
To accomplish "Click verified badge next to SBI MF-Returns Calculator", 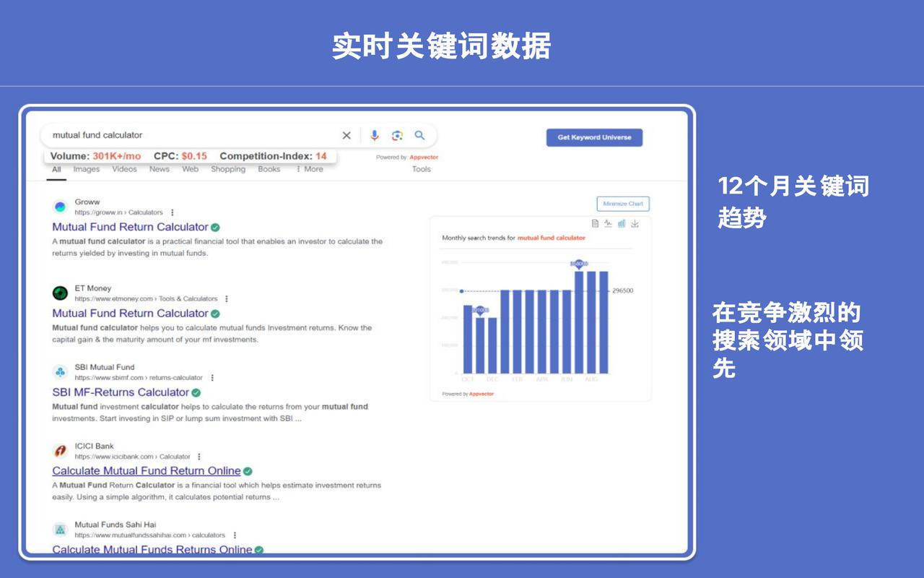I will 196,392.
